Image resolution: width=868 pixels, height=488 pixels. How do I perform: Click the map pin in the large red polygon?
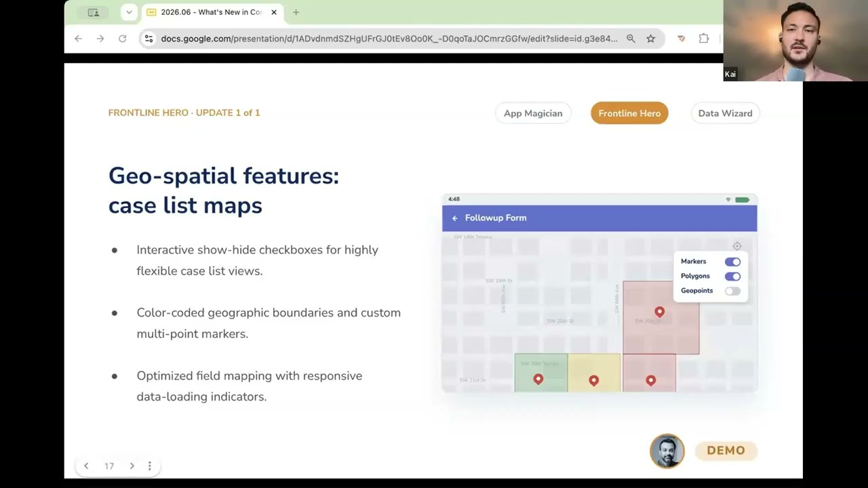click(660, 312)
